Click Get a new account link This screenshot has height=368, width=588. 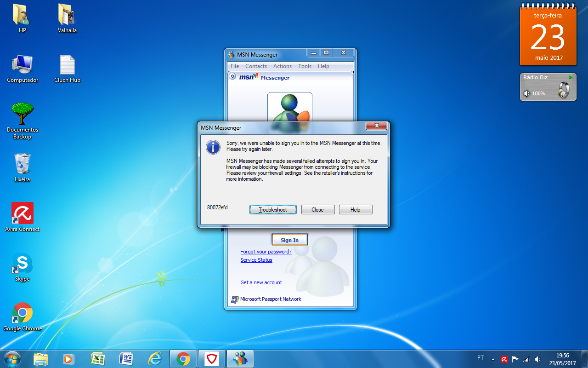click(261, 282)
